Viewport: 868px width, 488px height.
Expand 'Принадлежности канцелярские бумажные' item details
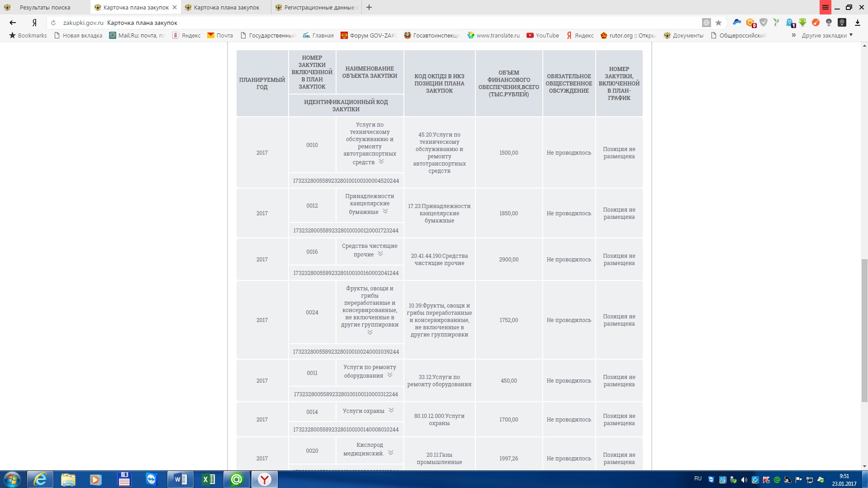tap(385, 211)
